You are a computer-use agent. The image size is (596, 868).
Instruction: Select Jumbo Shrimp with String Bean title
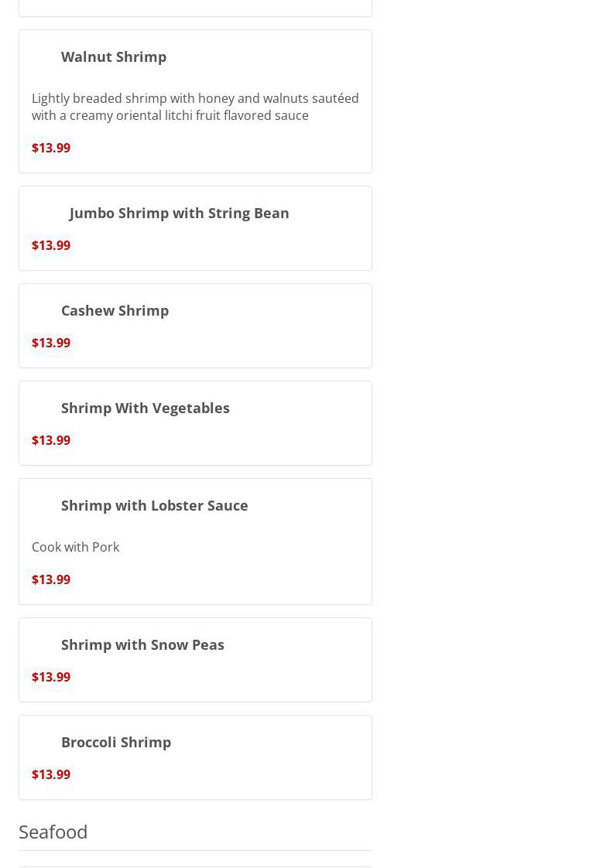tap(179, 213)
